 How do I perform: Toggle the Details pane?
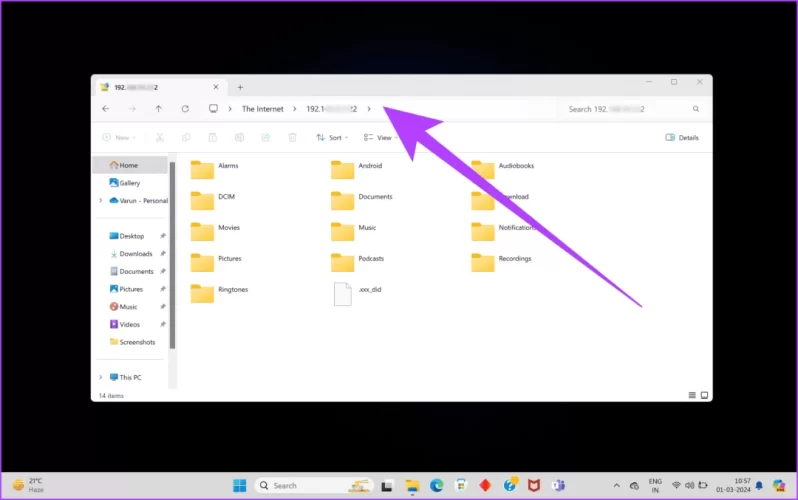(x=682, y=138)
